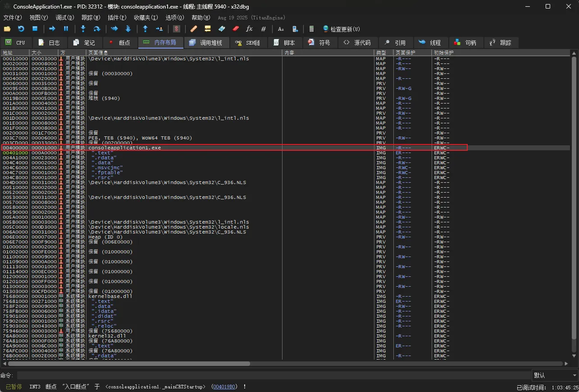Image resolution: width=579 pixels, height=392 pixels.
Task: Restart debuggee with the restart icon
Action: pos(21,29)
